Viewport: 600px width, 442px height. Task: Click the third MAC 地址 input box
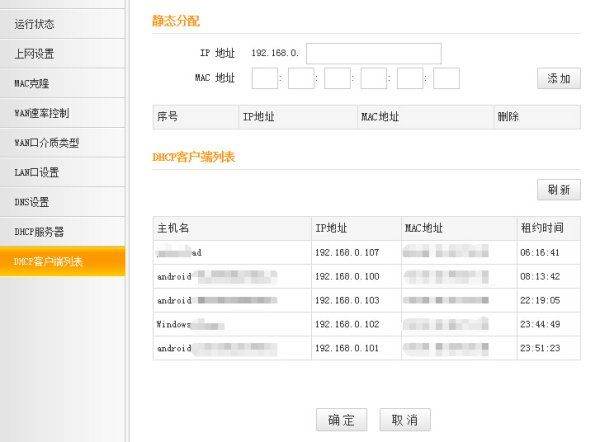pyautogui.click(x=337, y=78)
